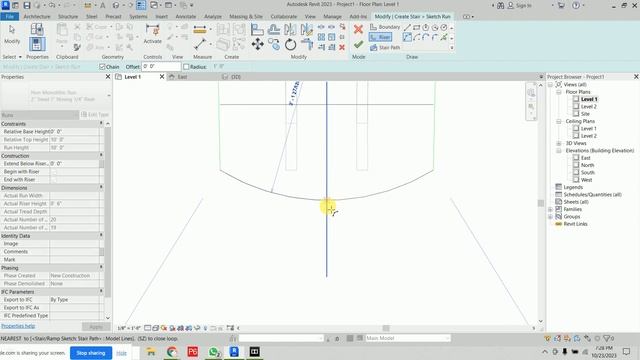Click the red Delete icon in Modify panel

(x=342, y=47)
